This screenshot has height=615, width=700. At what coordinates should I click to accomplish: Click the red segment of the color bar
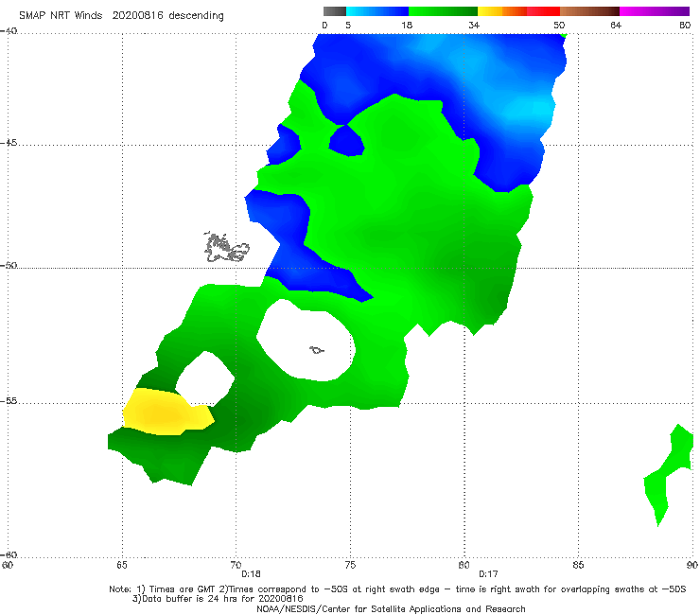point(543,11)
